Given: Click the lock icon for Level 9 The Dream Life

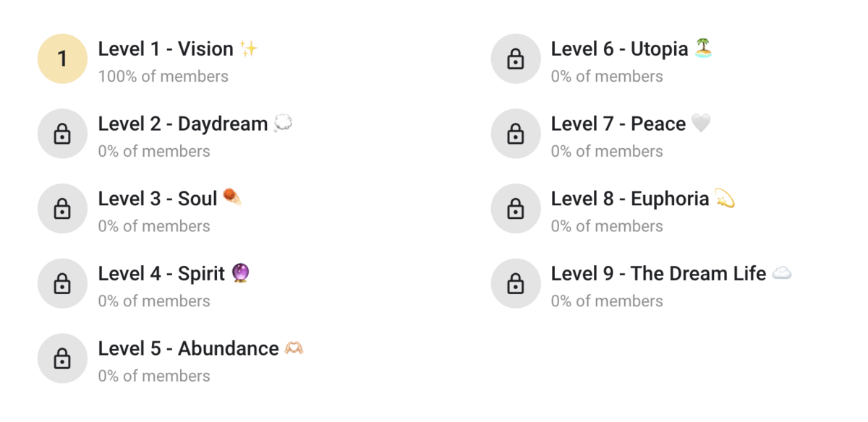Looking at the screenshot, I should coord(516,283).
